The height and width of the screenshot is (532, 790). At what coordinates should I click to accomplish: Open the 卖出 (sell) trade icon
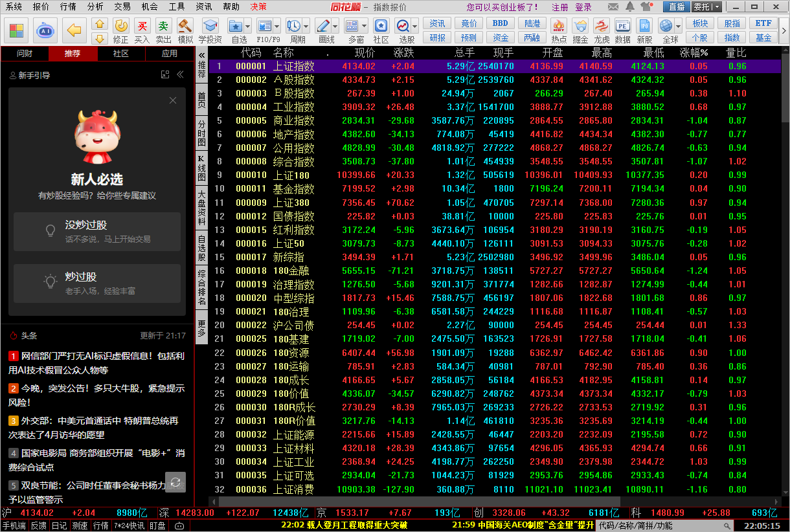[x=164, y=27]
